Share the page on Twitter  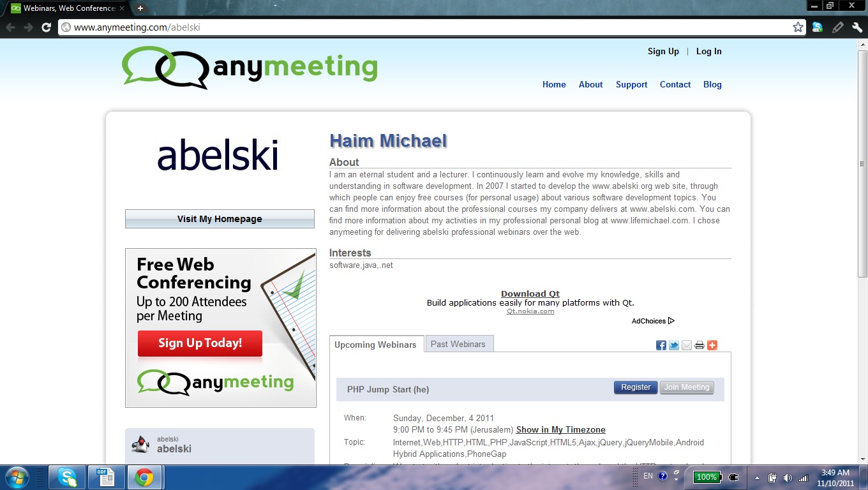[674, 345]
